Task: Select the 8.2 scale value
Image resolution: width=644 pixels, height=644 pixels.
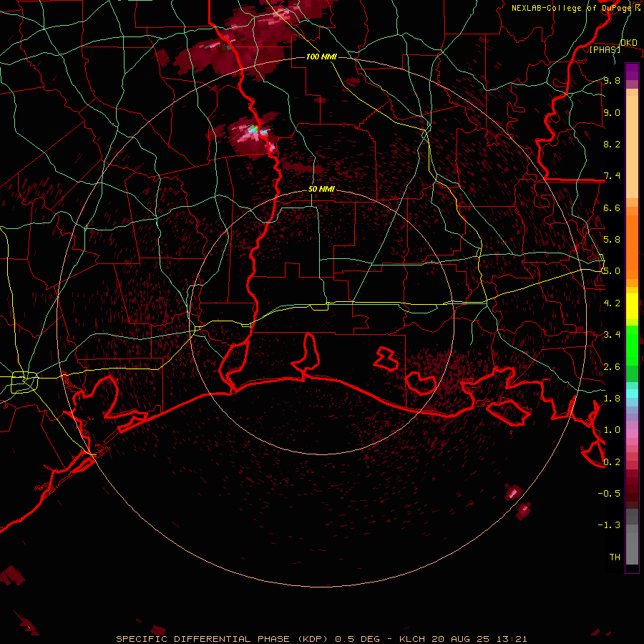Action: click(x=612, y=144)
